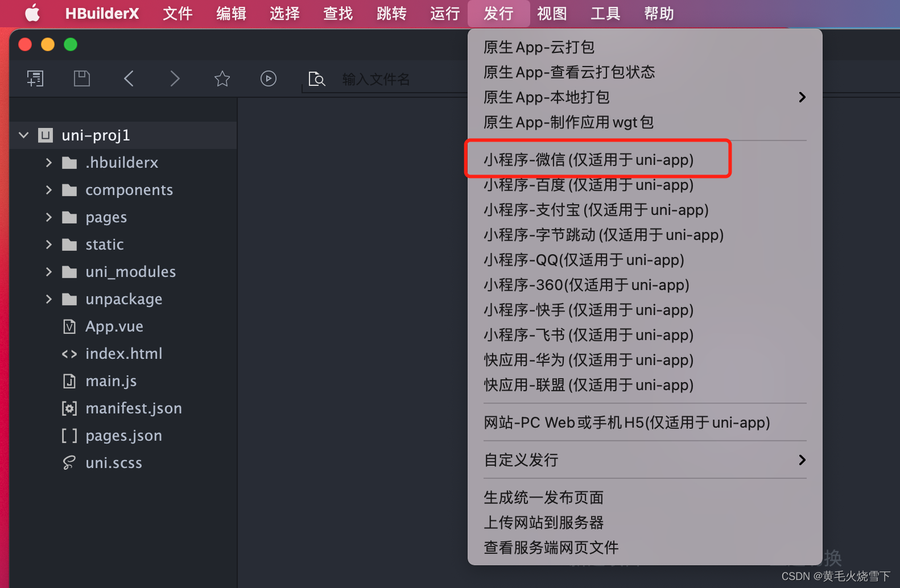Screen dimensions: 900x588
Task: Expand the pages folder
Action: click(x=49, y=217)
